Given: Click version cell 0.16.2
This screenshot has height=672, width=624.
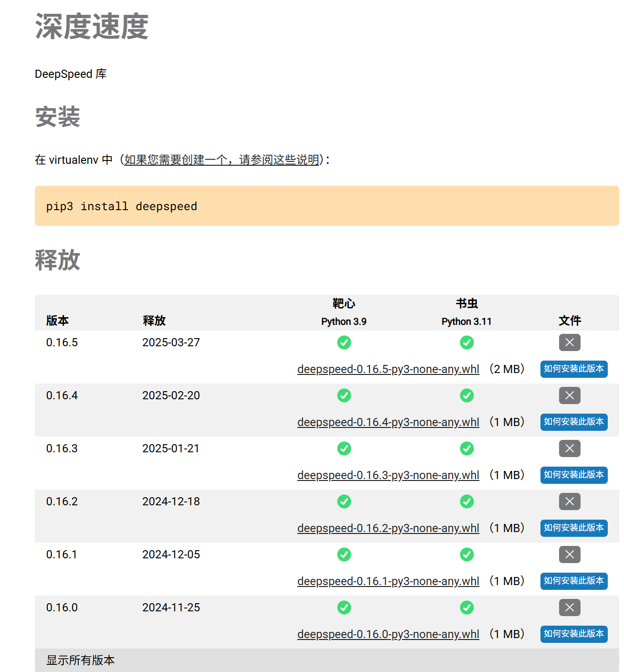Looking at the screenshot, I should (x=62, y=501).
